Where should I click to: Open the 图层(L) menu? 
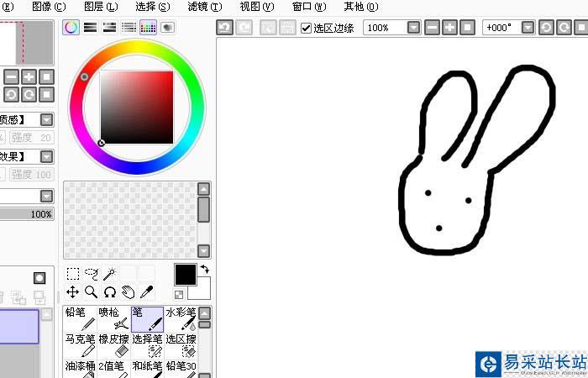(x=101, y=7)
